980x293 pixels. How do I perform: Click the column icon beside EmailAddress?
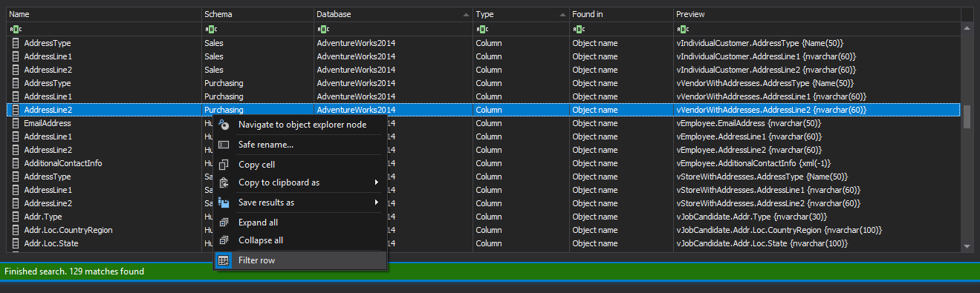click(15, 123)
